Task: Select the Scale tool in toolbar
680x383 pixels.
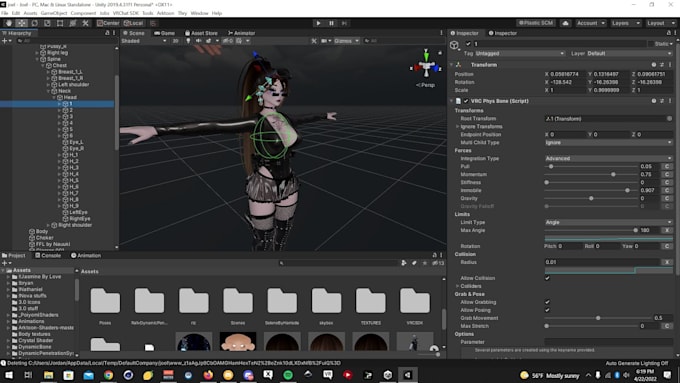Action: (47, 23)
